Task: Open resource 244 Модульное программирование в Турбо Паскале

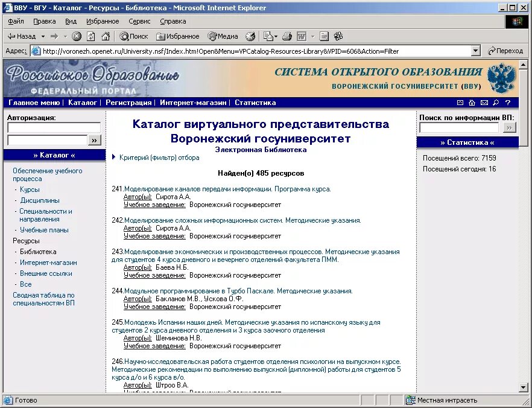Action: [x=238, y=291]
